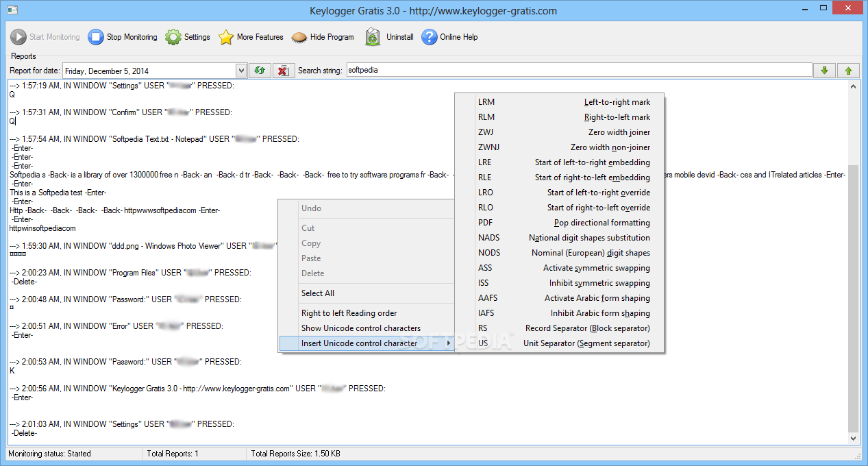Click the 1:57:31 AM Confirm log line
Image resolution: width=868 pixels, height=466 pixels.
pyautogui.click(x=121, y=112)
